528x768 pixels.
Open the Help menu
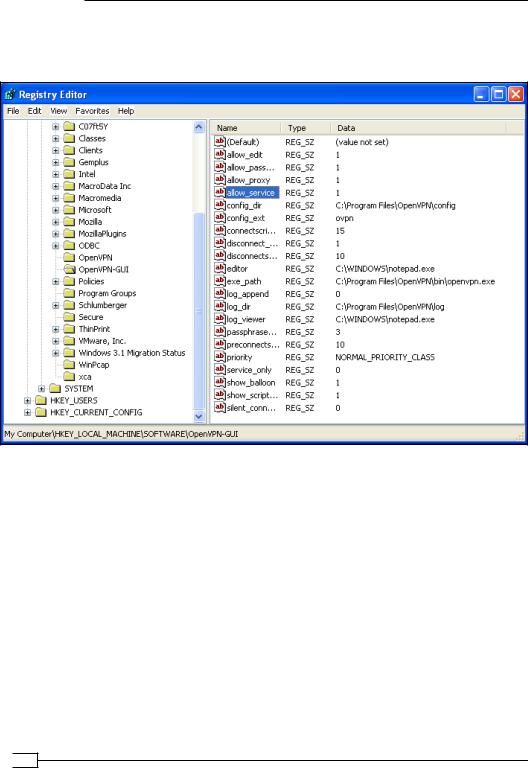click(x=126, y=111)
